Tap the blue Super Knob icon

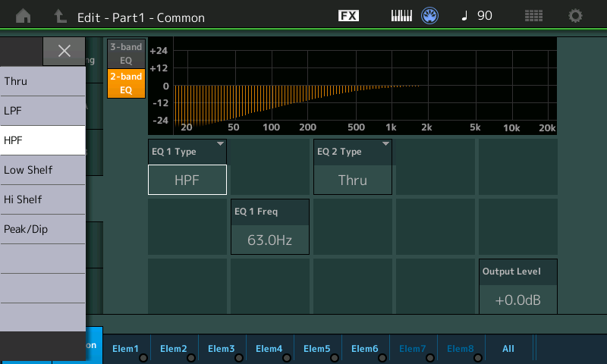pos(429,16)
